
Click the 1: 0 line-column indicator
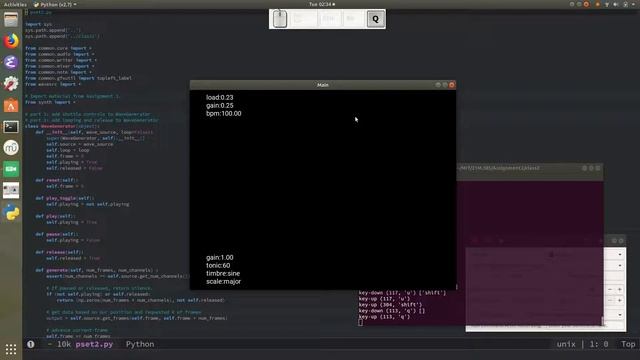[599, 344]
